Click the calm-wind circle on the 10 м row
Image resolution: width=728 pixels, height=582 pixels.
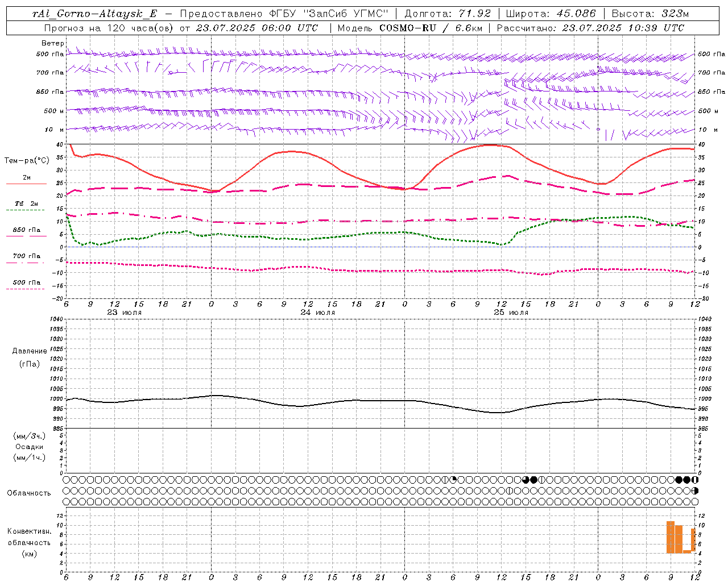pos(598,130)
